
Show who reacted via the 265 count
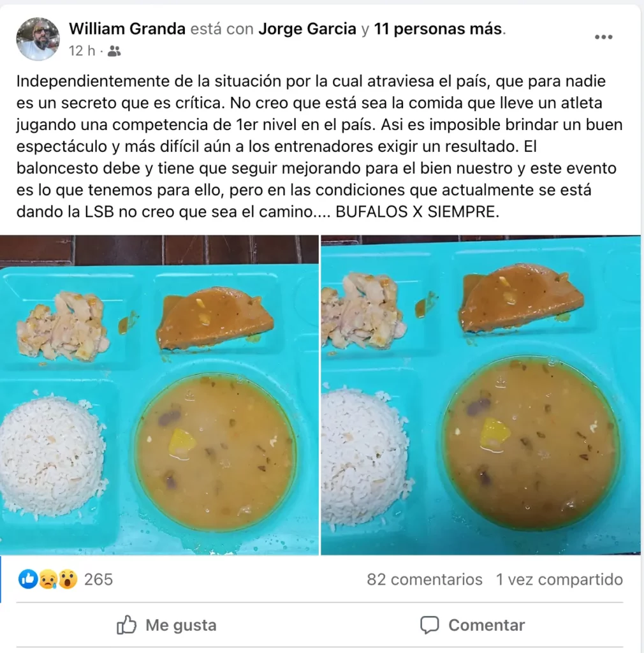pos(99,579)
